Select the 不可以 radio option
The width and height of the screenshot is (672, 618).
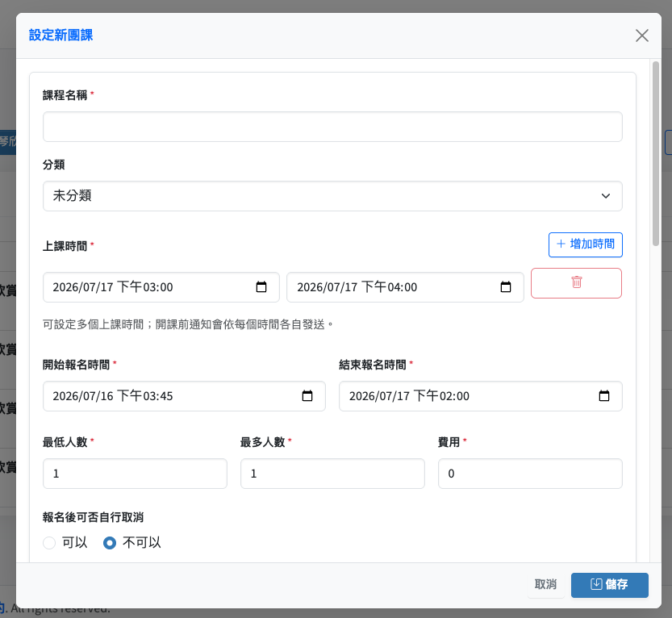(x=110, y=543)
